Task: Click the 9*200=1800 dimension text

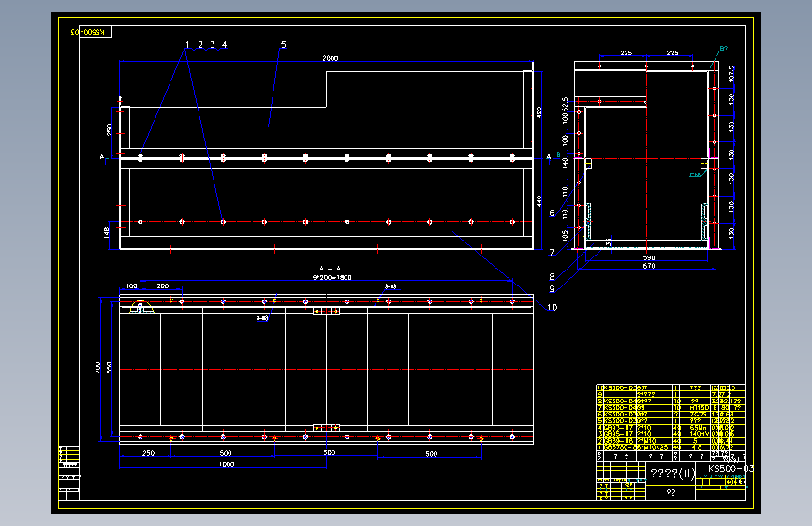Action: coord(332,277)
